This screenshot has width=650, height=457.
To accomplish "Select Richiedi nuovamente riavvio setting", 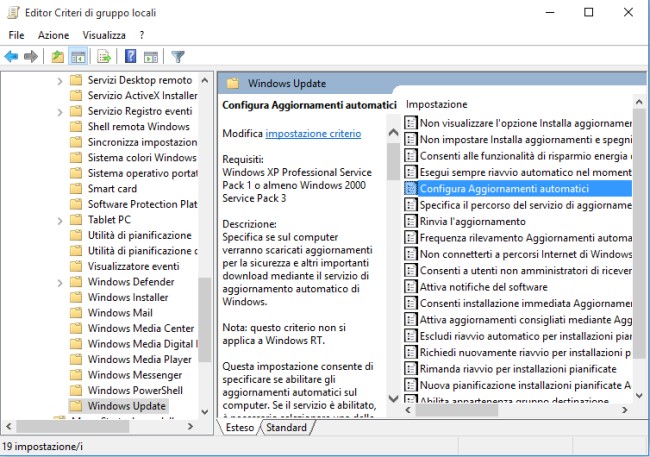I will tap(526, 352).
